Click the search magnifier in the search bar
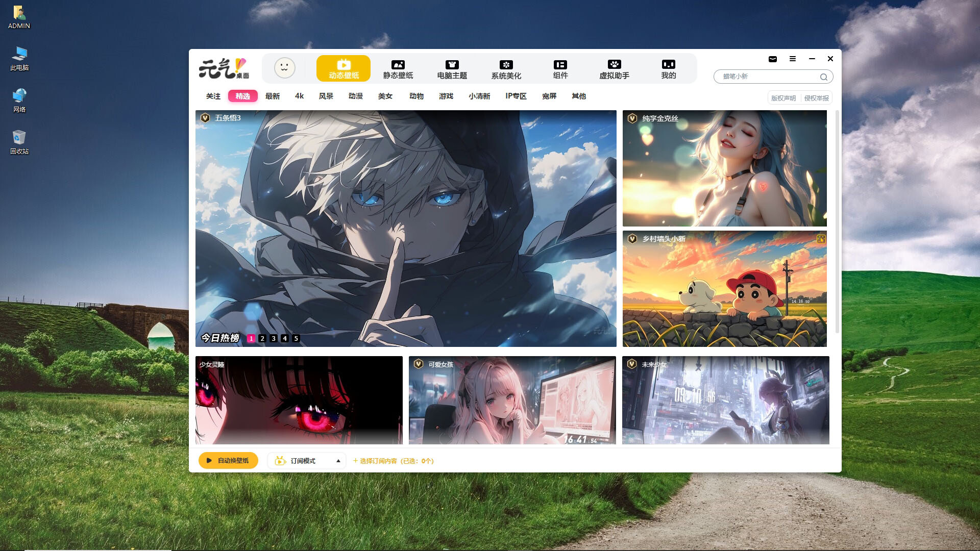 (x=823, y=77)
